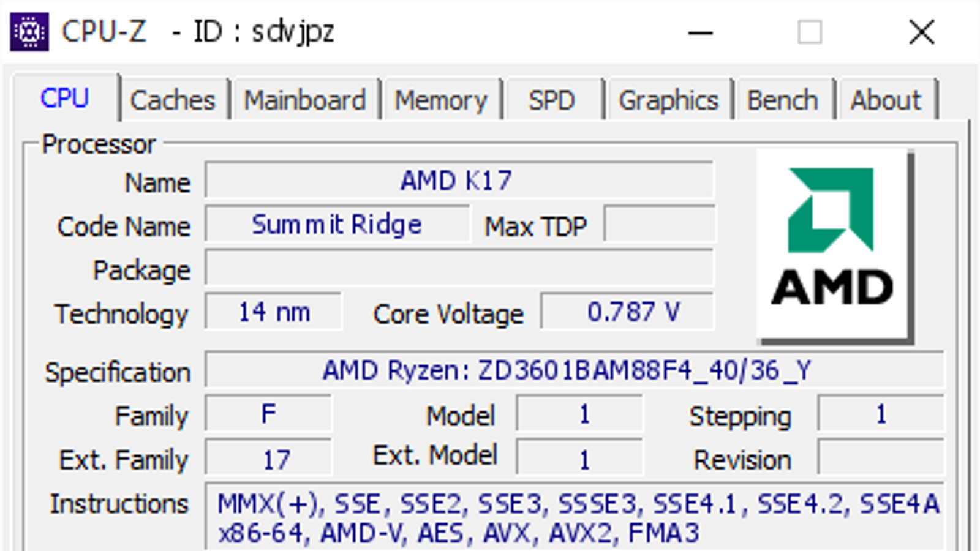Click the Technology field showing 14 nm

pos(273,312)
